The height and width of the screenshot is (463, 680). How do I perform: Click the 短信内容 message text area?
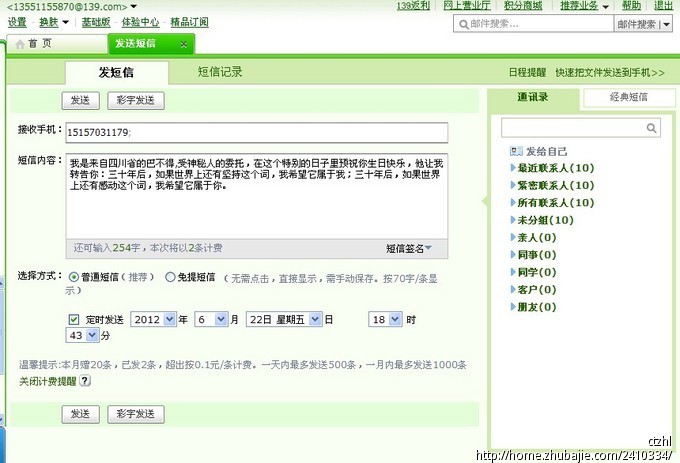(257, 196)
